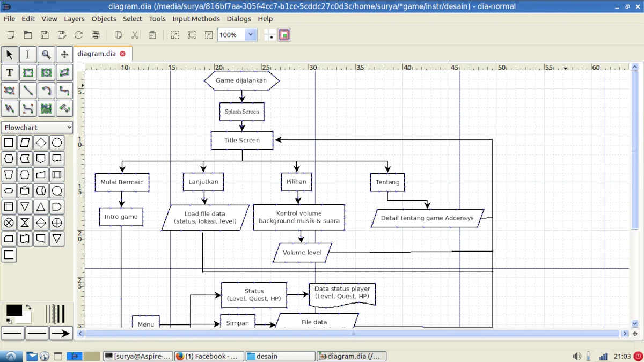Open the end arrow style selector

pos(61,334)
